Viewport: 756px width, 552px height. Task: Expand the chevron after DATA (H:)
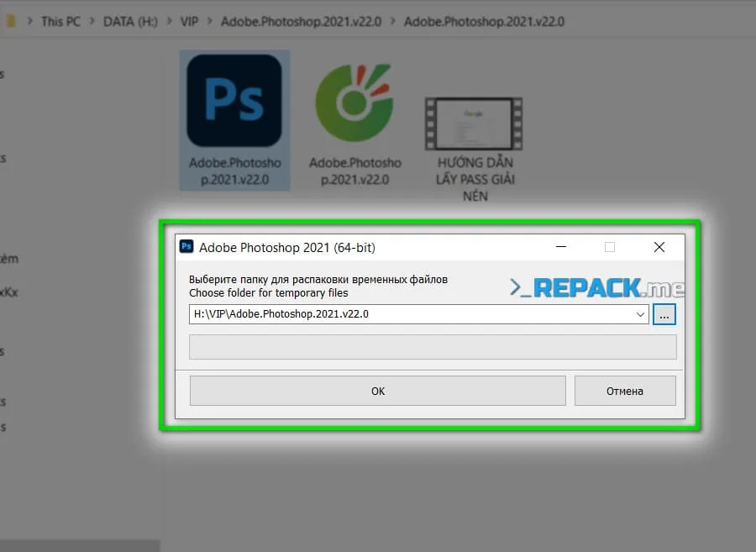[169, 21]
